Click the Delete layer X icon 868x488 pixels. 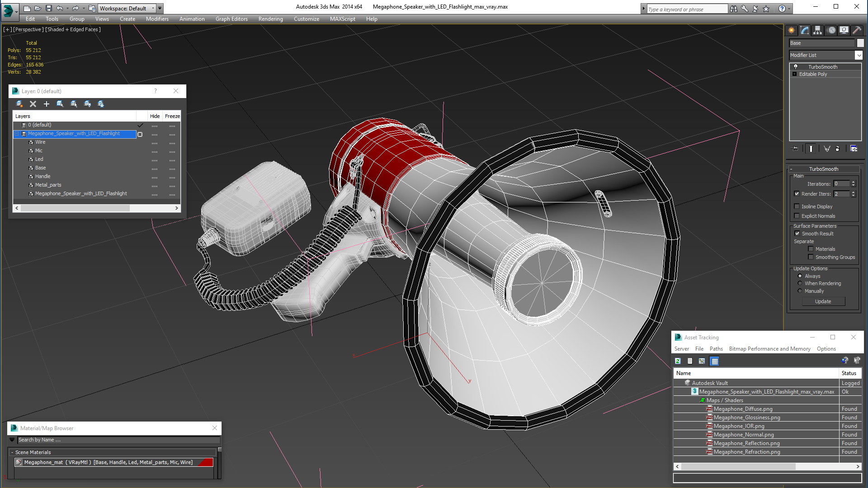point(33,104)
